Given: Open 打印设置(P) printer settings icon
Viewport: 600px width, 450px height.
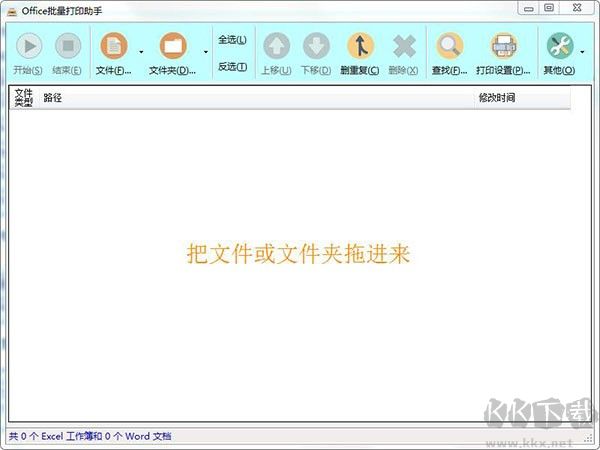Looking at the screenshot, I should click(504, 46).
